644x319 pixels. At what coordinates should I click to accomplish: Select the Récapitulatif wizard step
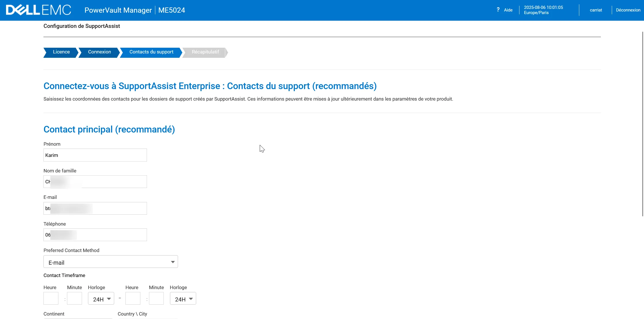[x=205, y=52]
